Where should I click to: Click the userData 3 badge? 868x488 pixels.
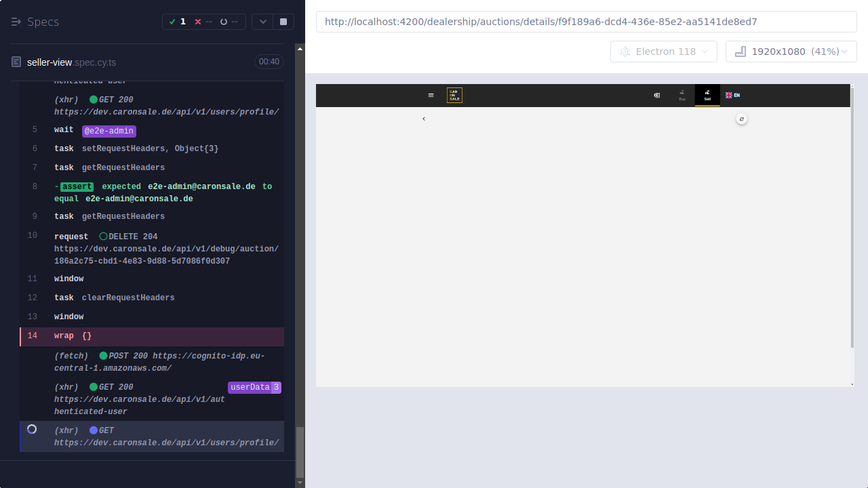click(254, 386)
